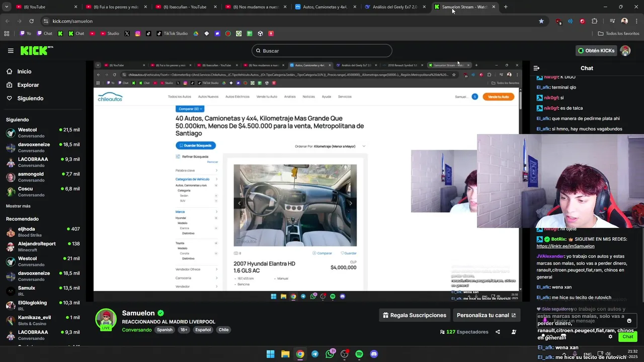Click the Chile tag
This screenshot has width=644, height=362.
[223, 330]
